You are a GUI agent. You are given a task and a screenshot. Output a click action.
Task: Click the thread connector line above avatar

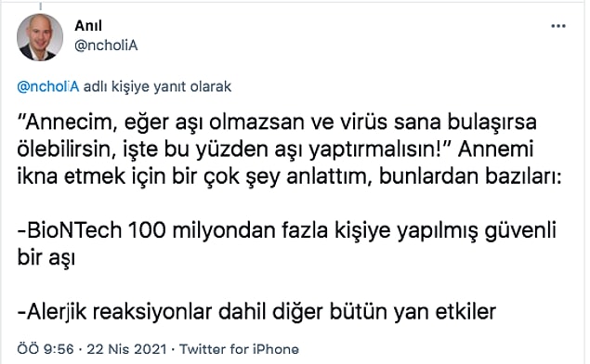40,6
